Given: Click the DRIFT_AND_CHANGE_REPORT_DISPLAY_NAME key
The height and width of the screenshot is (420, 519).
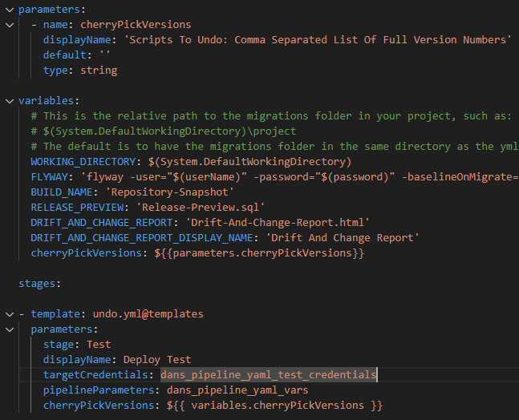Looking at the screenshot, I should tap(142, 238).
